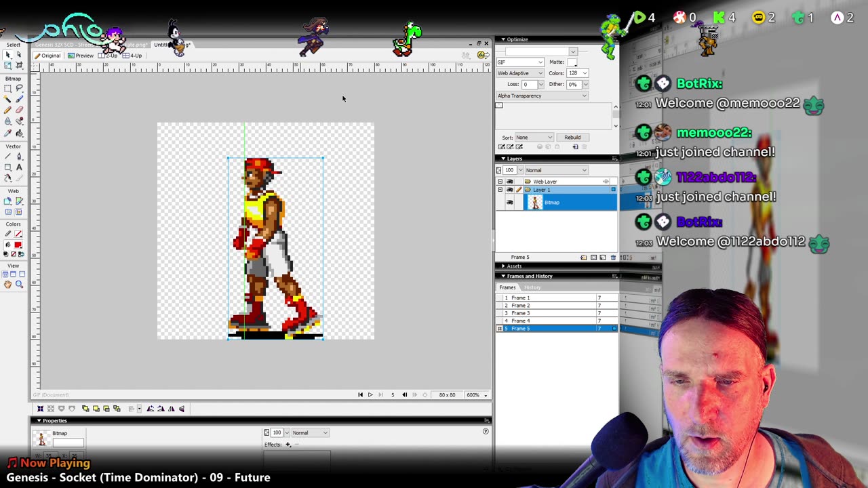Open the Alpha Transparency dropdown
Screen dimensions: 868x488
(x=542, y=96)
